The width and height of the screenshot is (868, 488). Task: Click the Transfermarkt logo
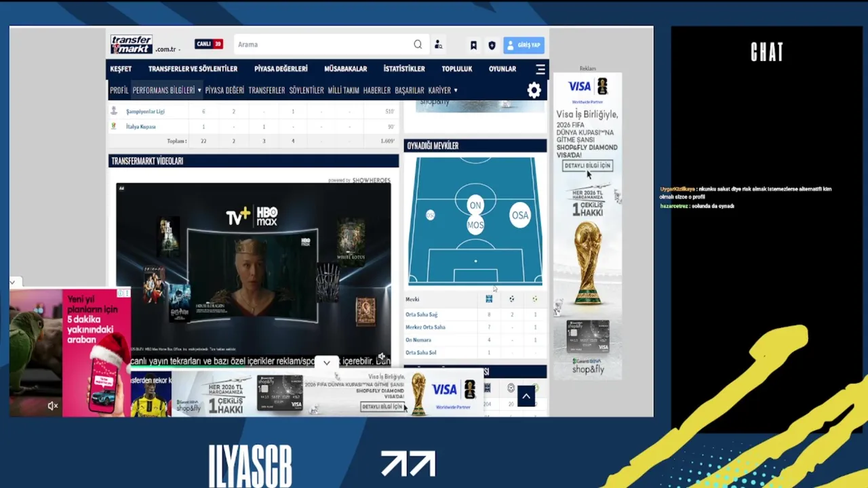tap(132, 44)
